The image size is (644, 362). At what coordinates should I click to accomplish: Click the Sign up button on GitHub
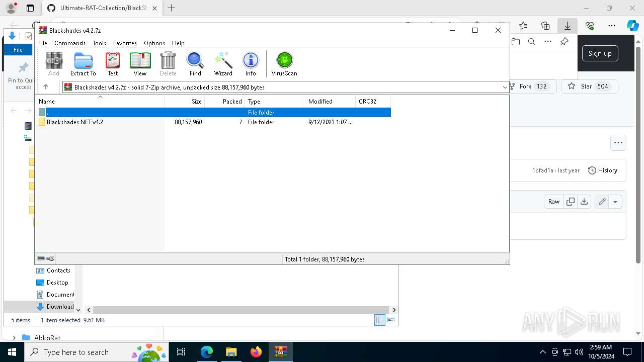(600, 53)
